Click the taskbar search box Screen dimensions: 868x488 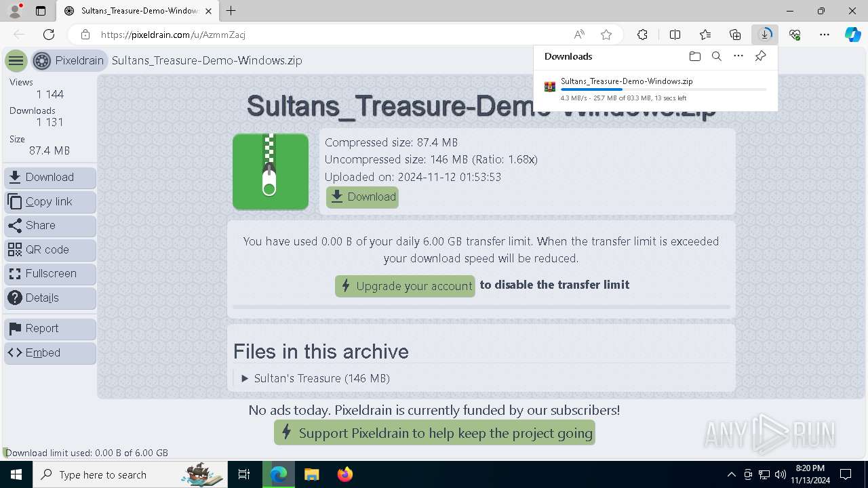point(130,474)
